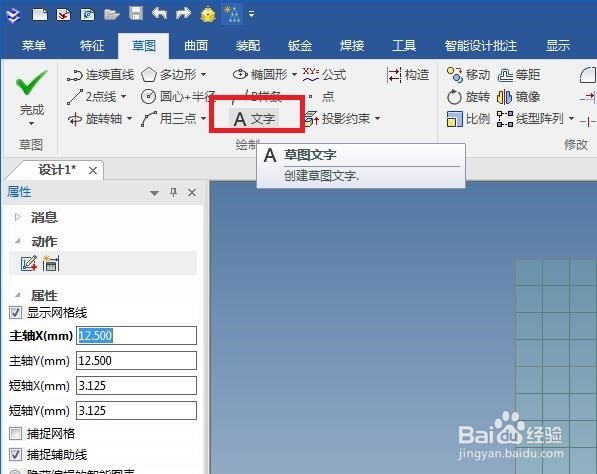Click the 公式 formula curve tool
597x474 pixels.
[x=324, y=75]
